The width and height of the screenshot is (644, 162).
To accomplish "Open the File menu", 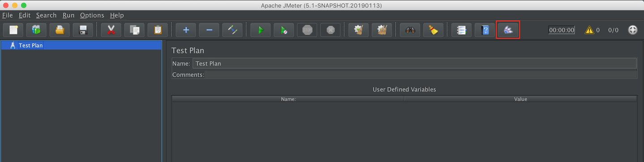I will 8,15.
